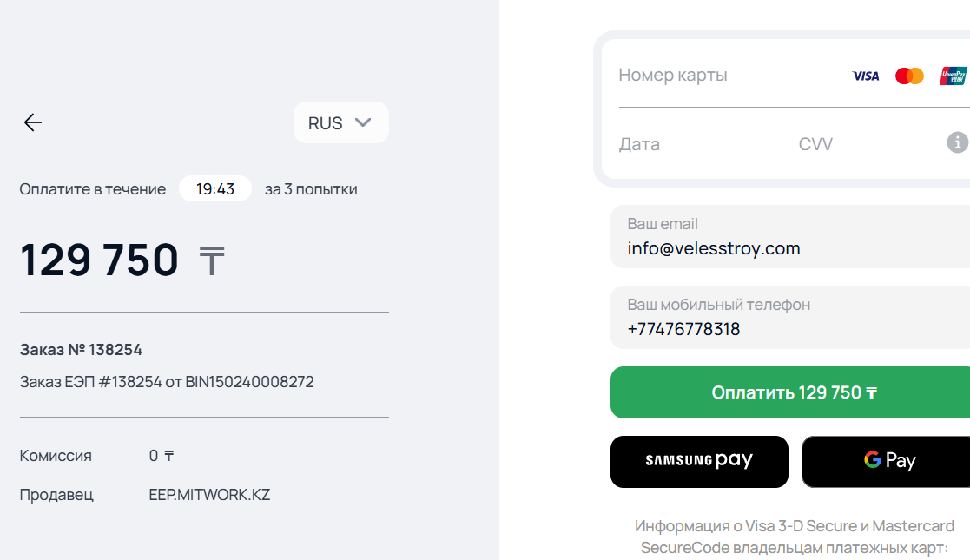Click the Заказ № 138254 heading

[x=81, y=350]
